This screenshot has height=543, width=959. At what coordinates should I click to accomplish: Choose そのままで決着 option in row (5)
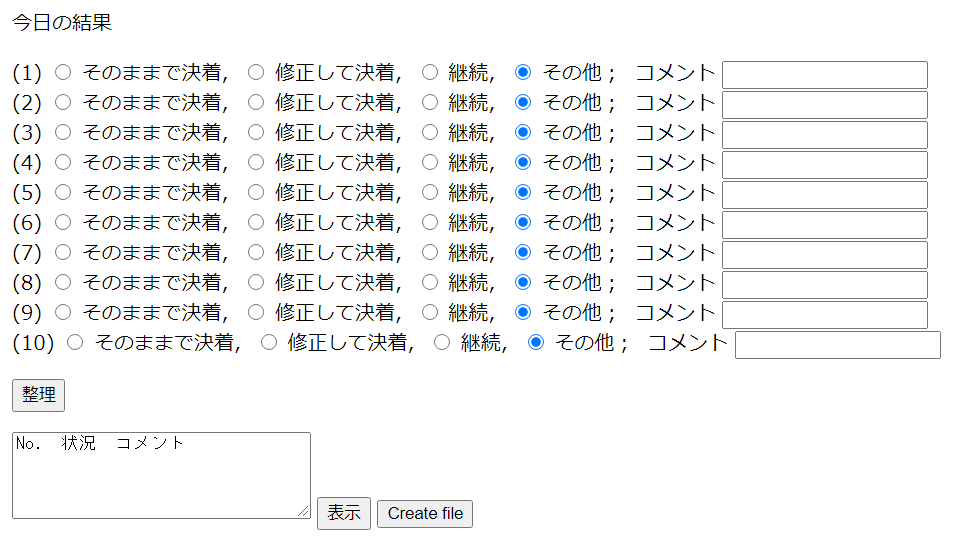63,192
